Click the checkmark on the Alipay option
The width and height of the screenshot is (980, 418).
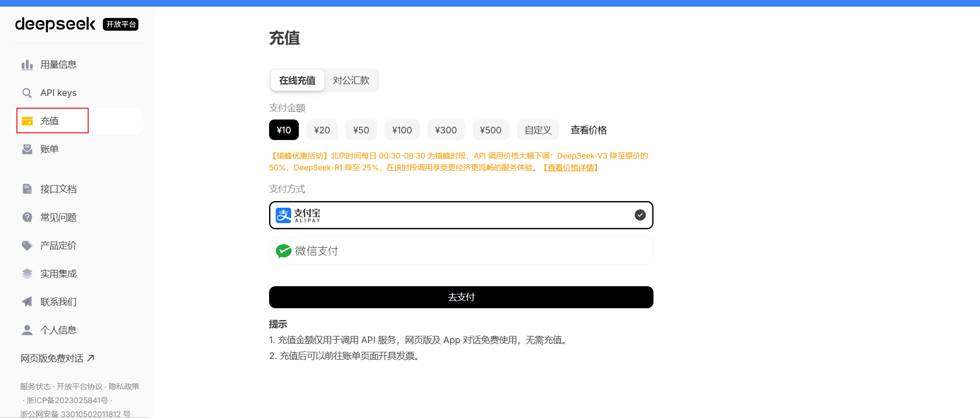640,215
